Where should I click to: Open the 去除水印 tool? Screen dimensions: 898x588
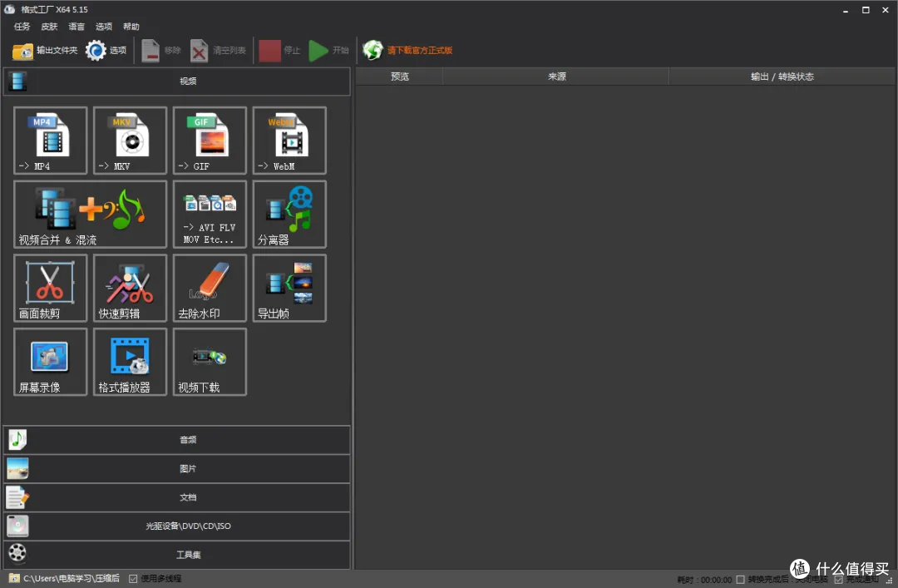(x=210, y=288)
